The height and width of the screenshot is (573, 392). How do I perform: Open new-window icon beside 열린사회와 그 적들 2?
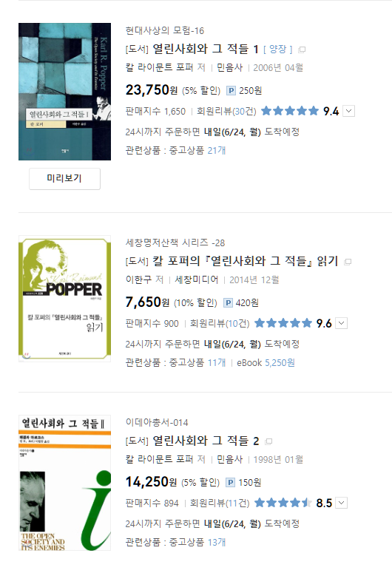pyautogui.click(x=268, y=442)
